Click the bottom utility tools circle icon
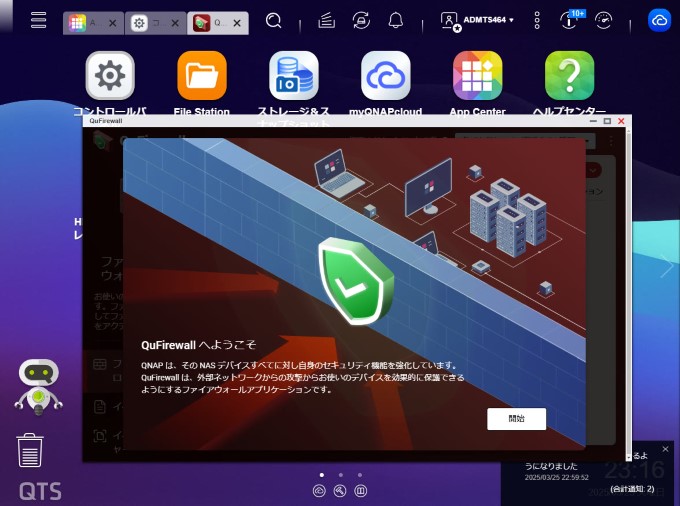The width and height of the screenshot is (680, 506). pyautogui.click(x=340, y=491)
